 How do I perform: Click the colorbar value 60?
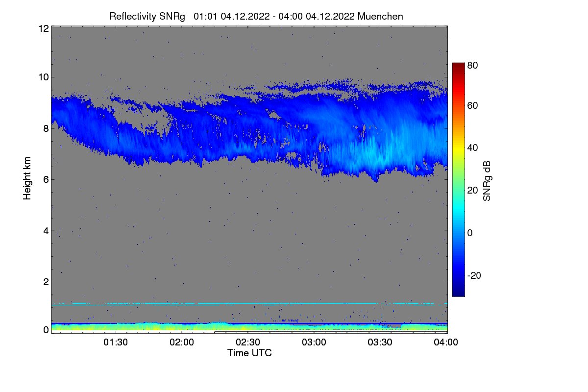(x=473, y=106)
